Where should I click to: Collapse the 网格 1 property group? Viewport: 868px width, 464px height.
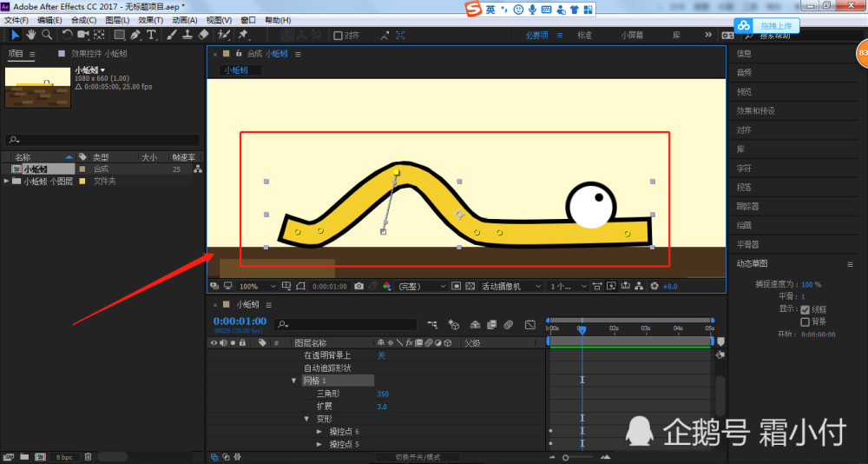point(294,381)
